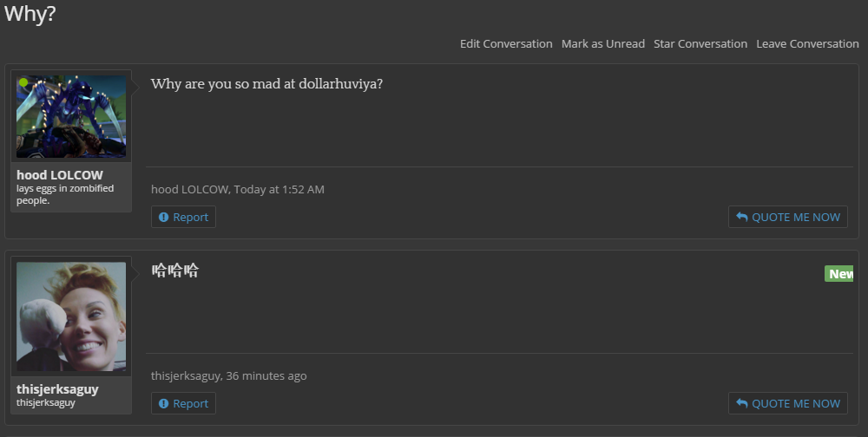Open thisjerksaguy's avatar photo
The height and width of the screenshot is (437, 868).
(x=71, y=316)
